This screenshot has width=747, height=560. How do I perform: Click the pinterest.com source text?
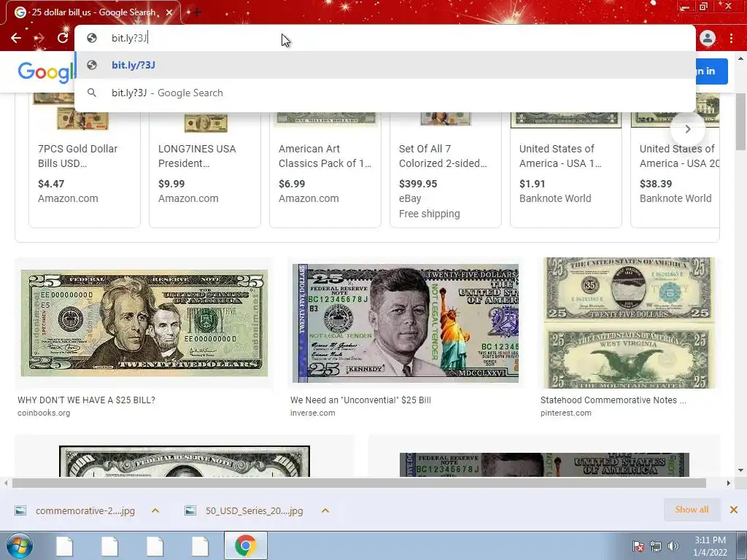565,413
